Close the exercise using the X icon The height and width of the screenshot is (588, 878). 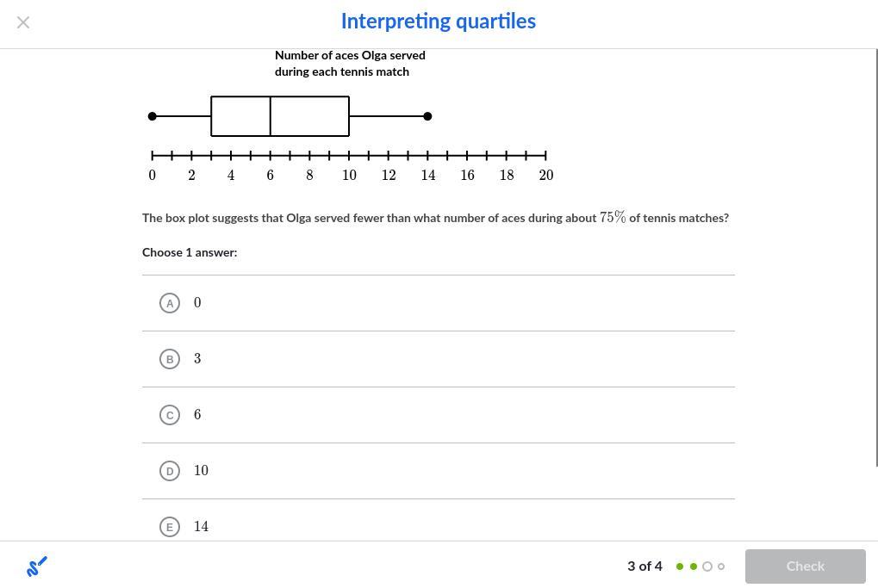[x=23, y=22]
